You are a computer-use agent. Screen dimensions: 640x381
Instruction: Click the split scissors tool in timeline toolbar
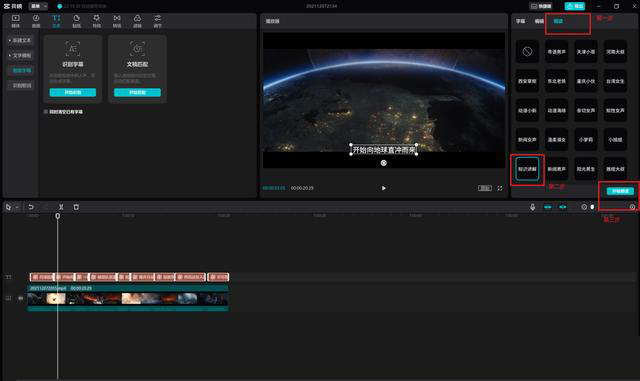[61, 207]
